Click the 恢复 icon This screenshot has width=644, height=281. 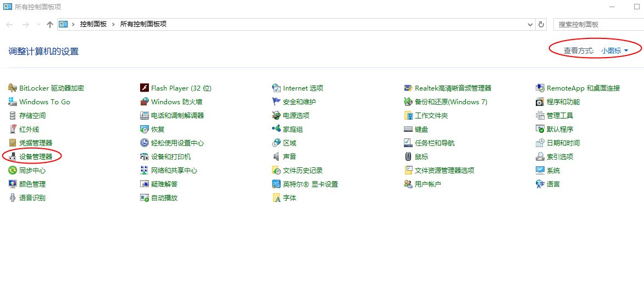click(x=144, y=129)
